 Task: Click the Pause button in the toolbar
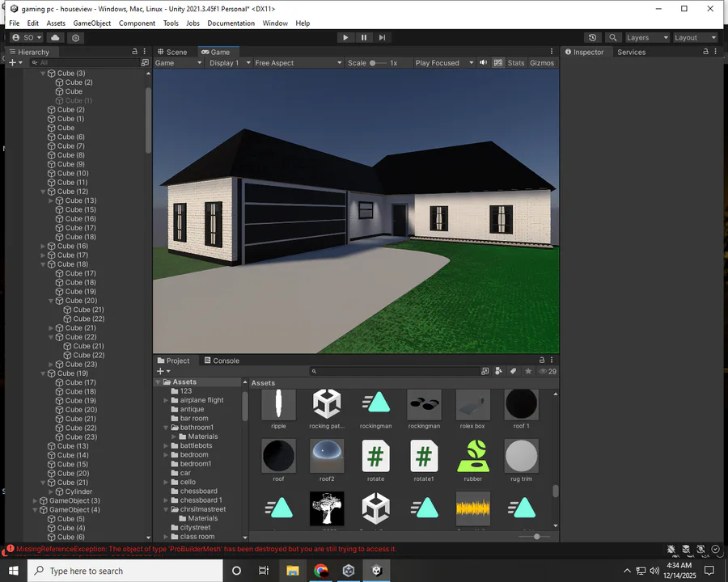coord(363,38)
